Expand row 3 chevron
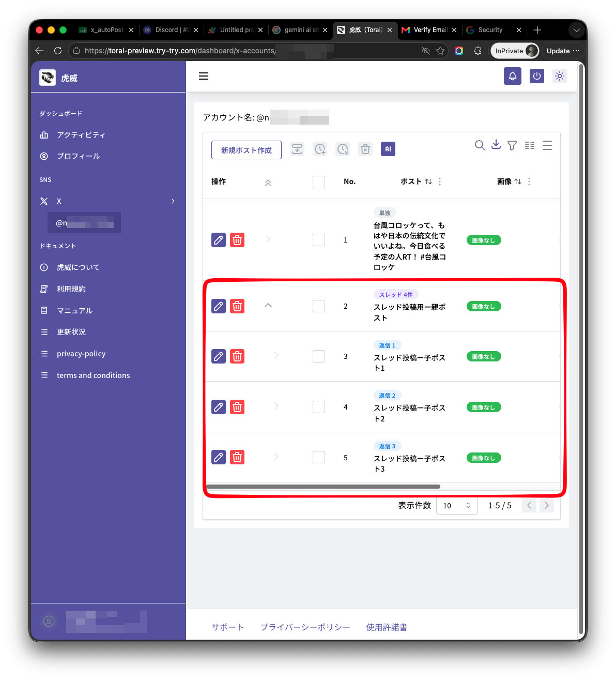The width and height of the screenshot is (616, 680). point(276,355)
